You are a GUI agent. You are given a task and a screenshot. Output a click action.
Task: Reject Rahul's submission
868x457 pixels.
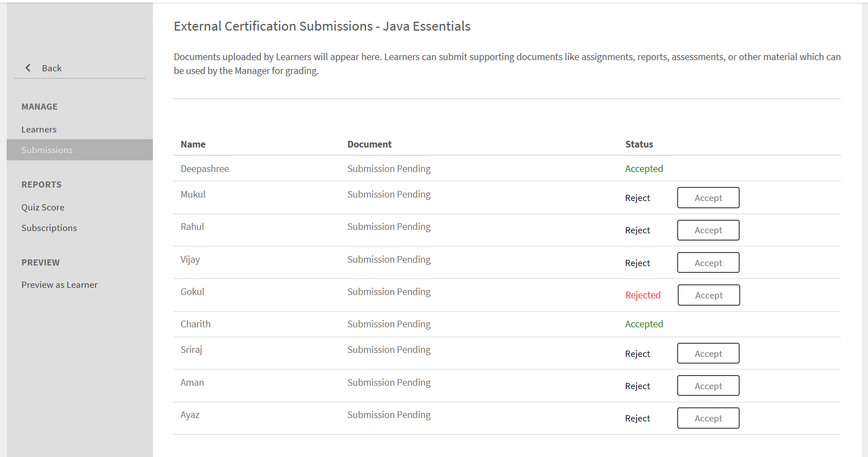click(637, 230)
